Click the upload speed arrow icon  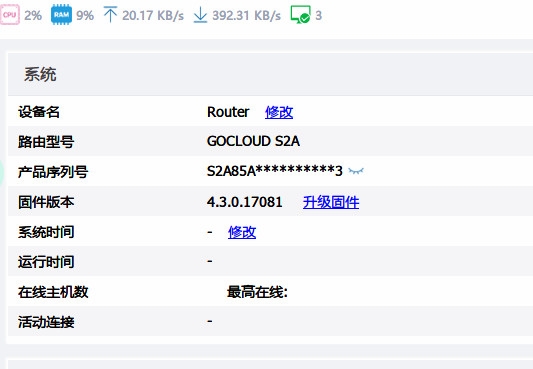point(110,15)
